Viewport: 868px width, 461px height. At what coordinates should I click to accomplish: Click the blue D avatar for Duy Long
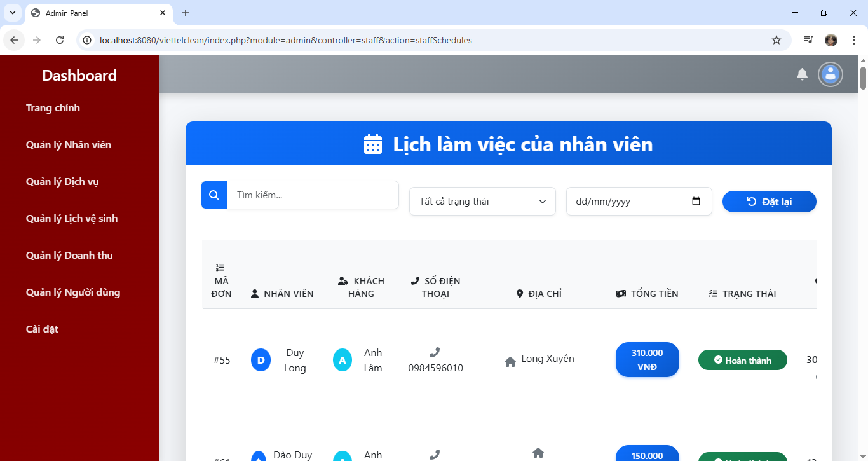coord(261,360)
